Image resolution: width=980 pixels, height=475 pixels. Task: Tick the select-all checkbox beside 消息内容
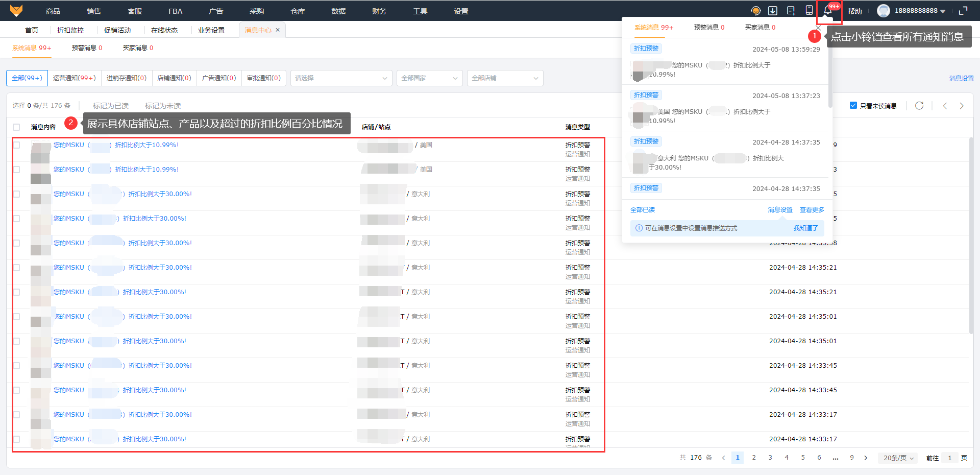16,127
